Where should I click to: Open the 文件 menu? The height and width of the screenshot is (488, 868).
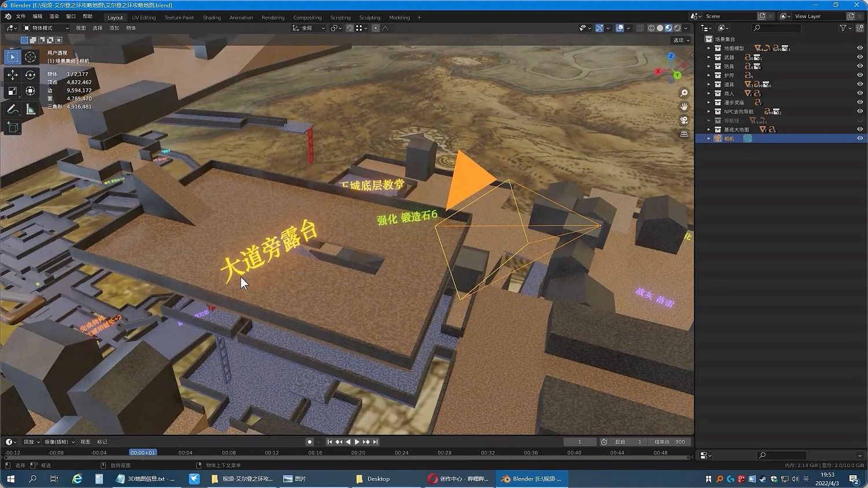pos(21,17)
